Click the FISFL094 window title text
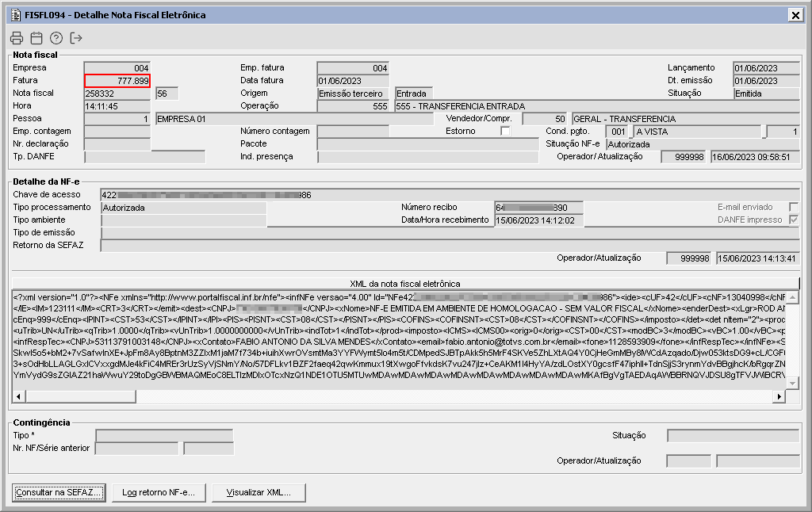The width and height of the screenshot is (812, 512). [115, 15]
